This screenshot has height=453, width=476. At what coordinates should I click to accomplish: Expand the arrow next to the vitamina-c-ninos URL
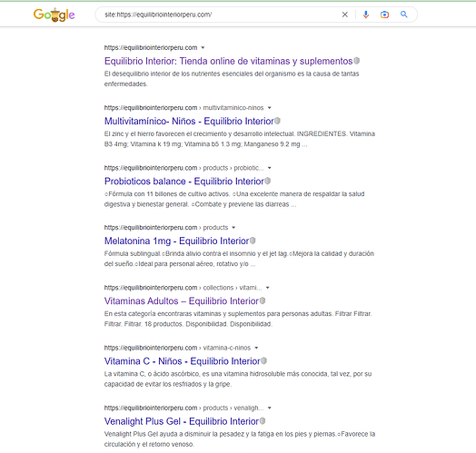(256, 348)
